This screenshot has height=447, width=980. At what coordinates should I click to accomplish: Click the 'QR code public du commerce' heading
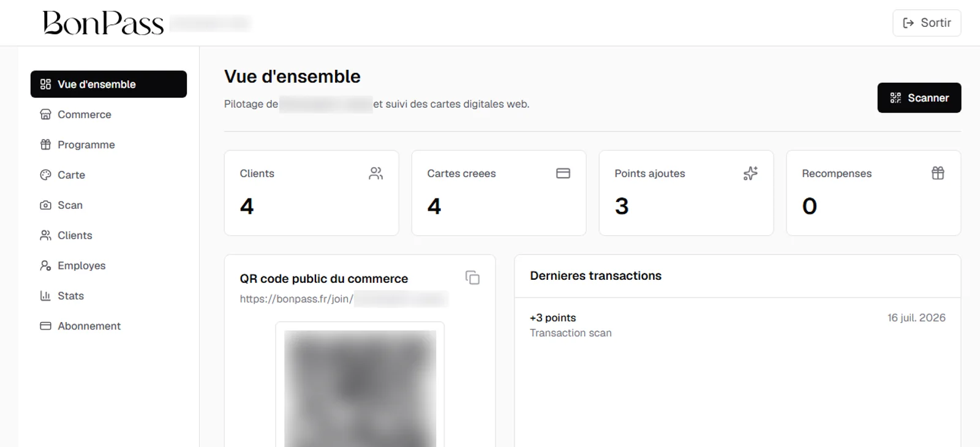click(323, 279)
